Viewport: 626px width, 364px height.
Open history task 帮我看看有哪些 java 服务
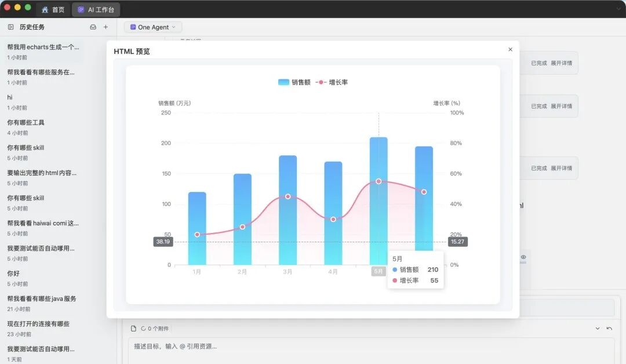pos(43,303)
